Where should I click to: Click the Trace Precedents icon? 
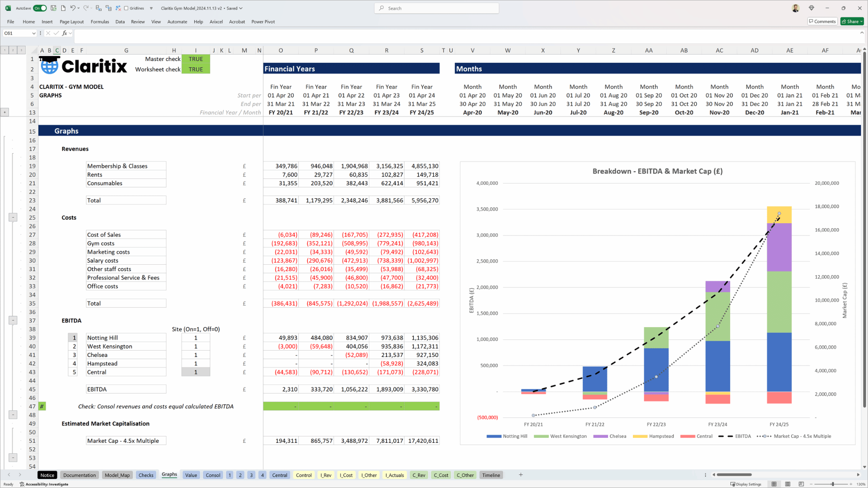pos(99,8)
